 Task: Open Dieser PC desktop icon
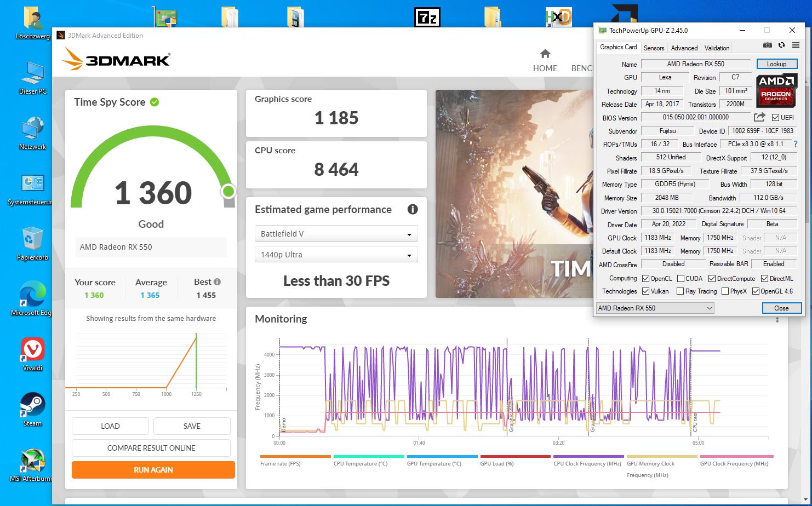pos(33,78)
